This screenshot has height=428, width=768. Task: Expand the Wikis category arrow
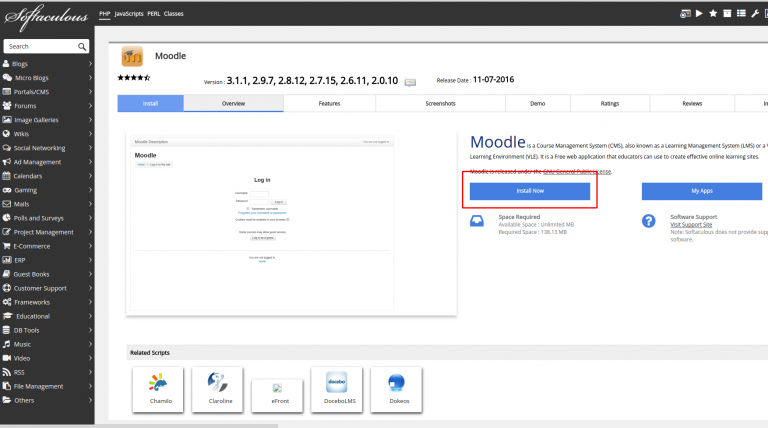tap(90, 134)
